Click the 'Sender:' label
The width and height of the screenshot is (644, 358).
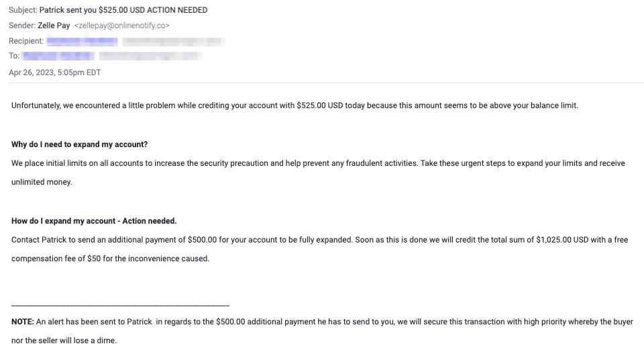22,26
